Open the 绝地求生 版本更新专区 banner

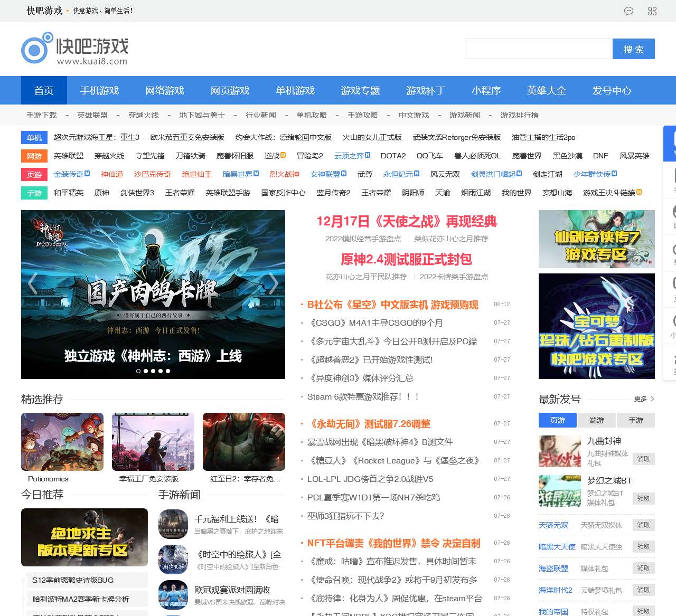click(84, 537)
